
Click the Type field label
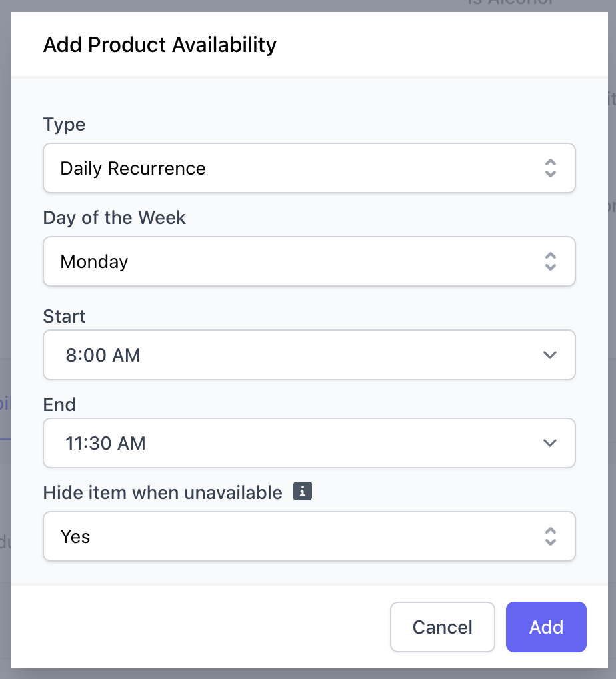click(x=64, y=125)
